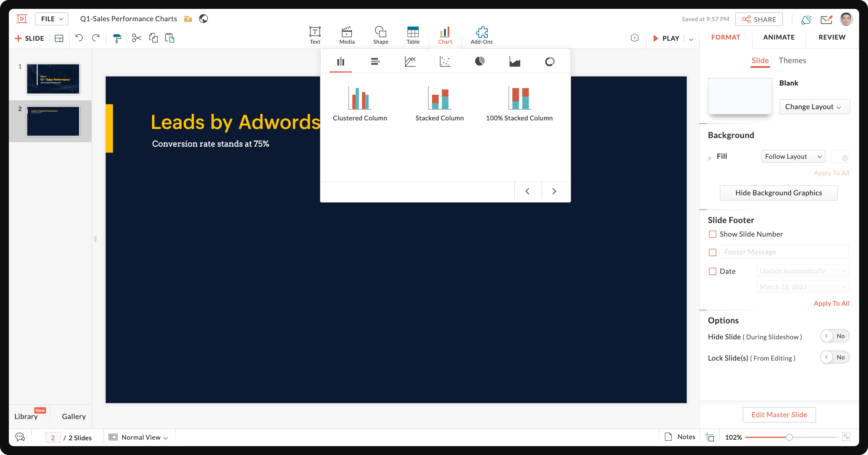Select the pie chart category icon
868x455 pixels.
(x=479, y=61)
